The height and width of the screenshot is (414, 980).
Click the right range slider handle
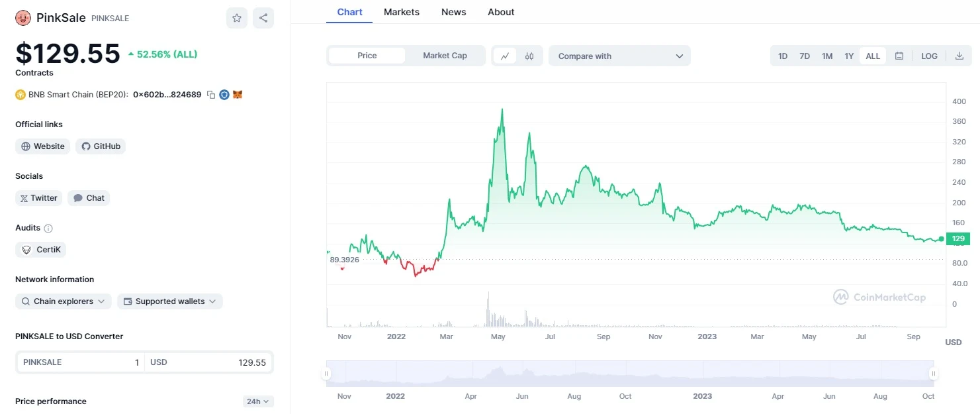(x=933, y=374)
